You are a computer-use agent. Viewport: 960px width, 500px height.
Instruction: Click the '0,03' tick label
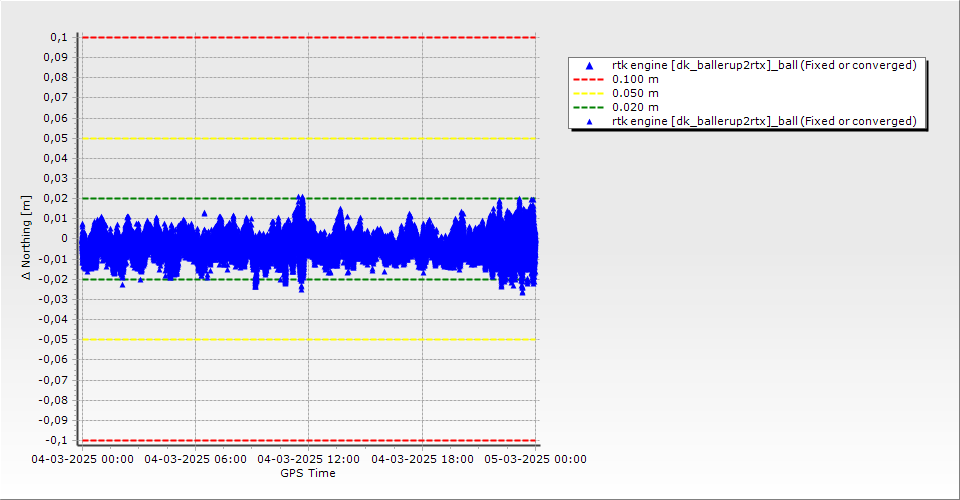(56, 178)
